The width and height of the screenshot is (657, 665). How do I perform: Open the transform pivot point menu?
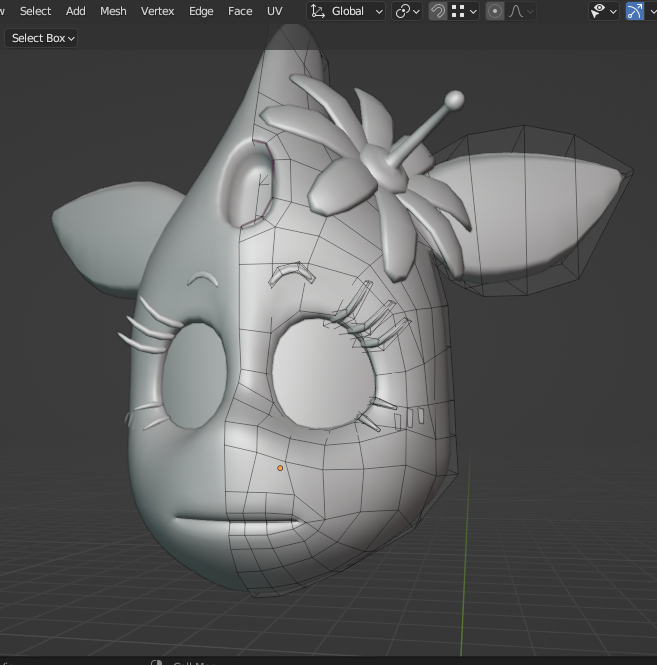(407, 11)
